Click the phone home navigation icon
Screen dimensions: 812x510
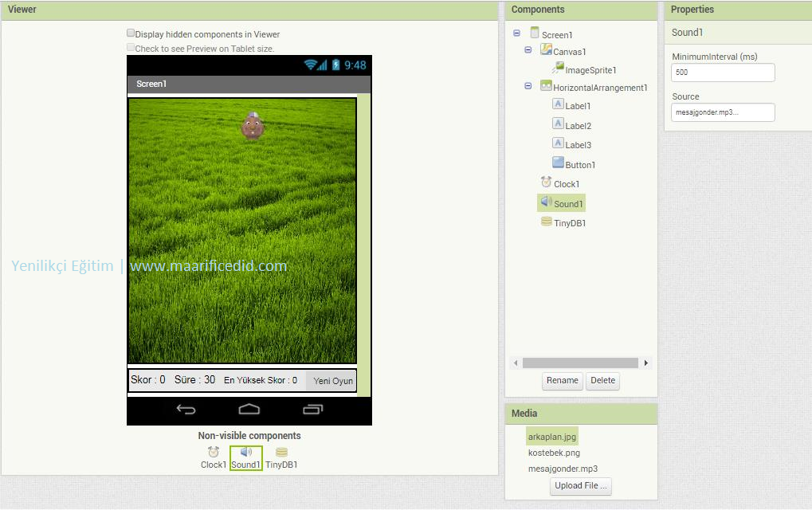coord(249,410)
